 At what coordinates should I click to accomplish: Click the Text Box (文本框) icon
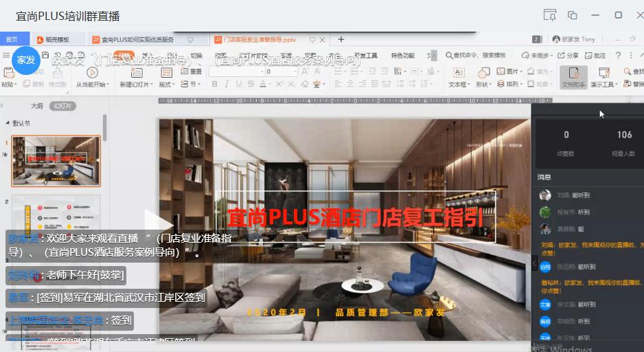[459, 73]
